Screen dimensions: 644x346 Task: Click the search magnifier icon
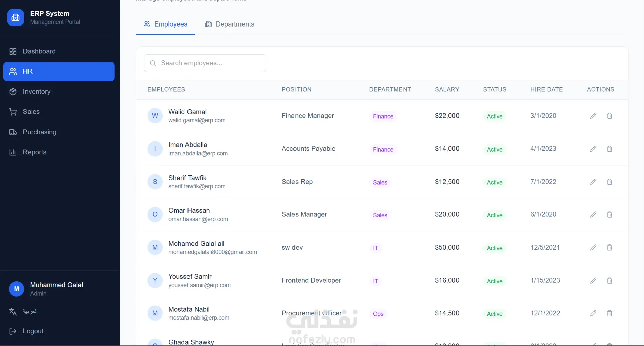pos(153,63)
